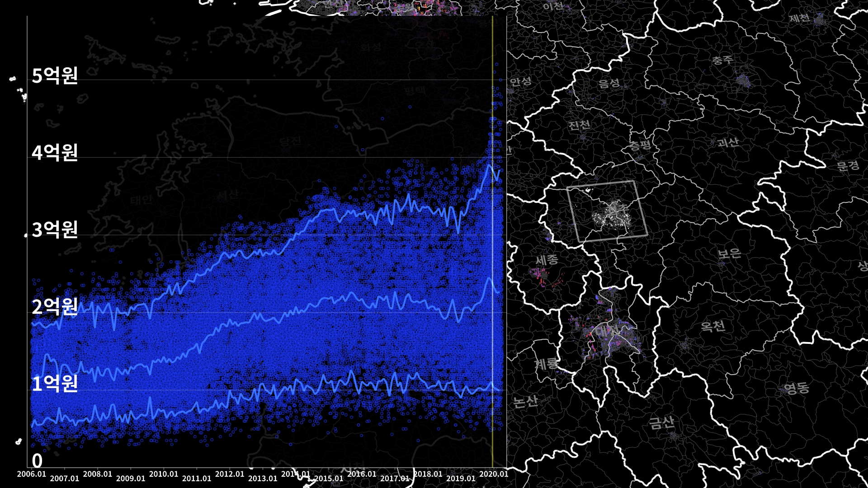
Task: Click the 1억원 price axis label
Action: click(x=55, y=384)
